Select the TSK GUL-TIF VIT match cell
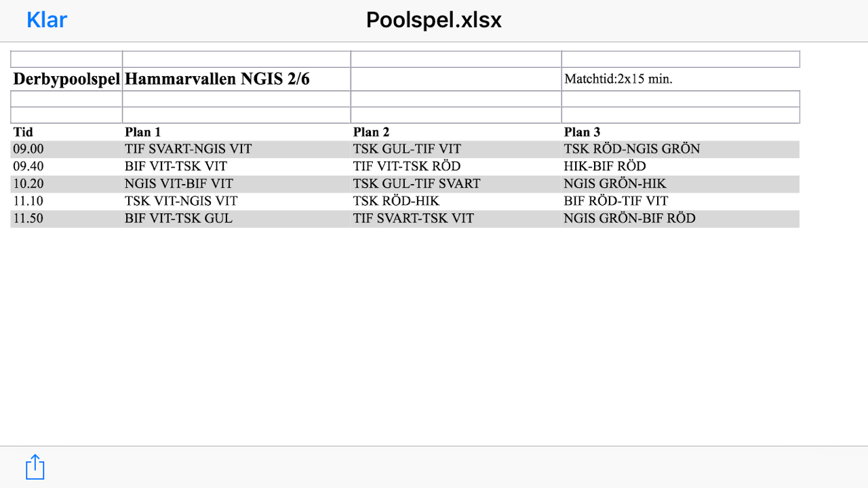This screenshot has width=868, height=488. 456,149
